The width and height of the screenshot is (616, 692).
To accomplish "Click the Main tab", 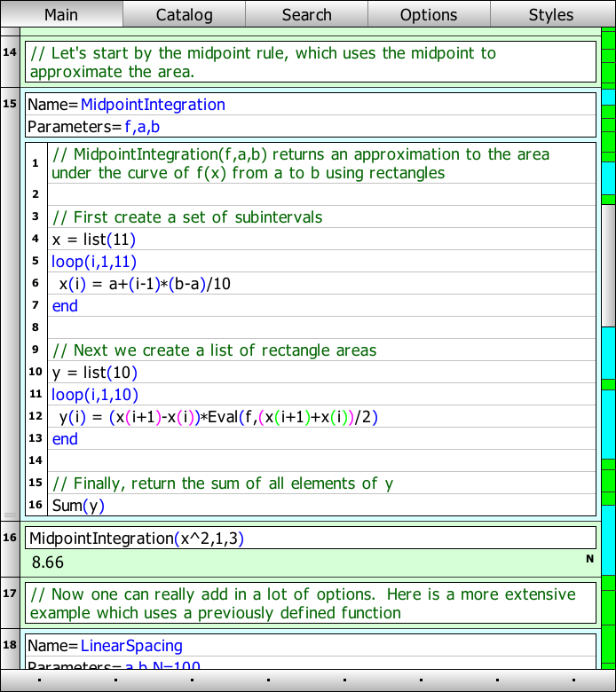I will (x=61, y=14).
